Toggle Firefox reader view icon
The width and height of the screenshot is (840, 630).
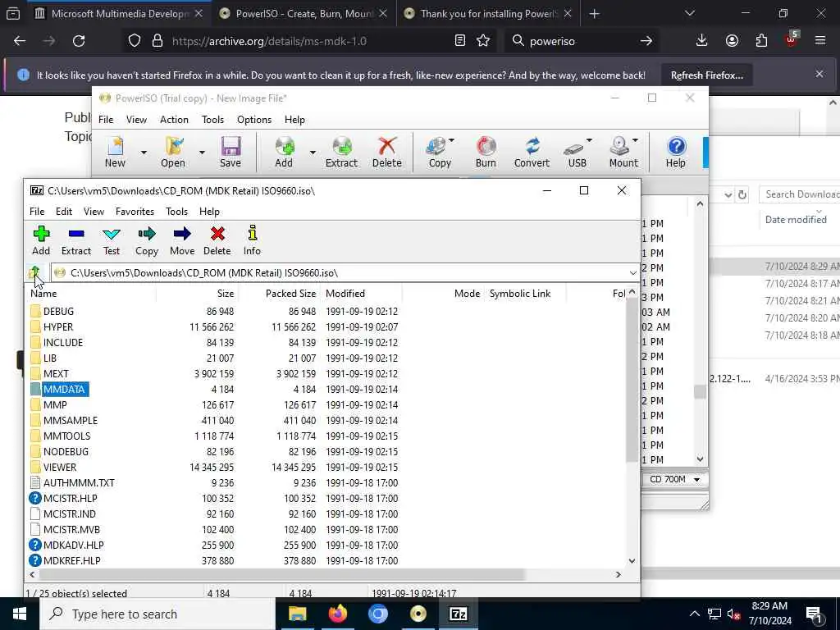coord(459,41)
